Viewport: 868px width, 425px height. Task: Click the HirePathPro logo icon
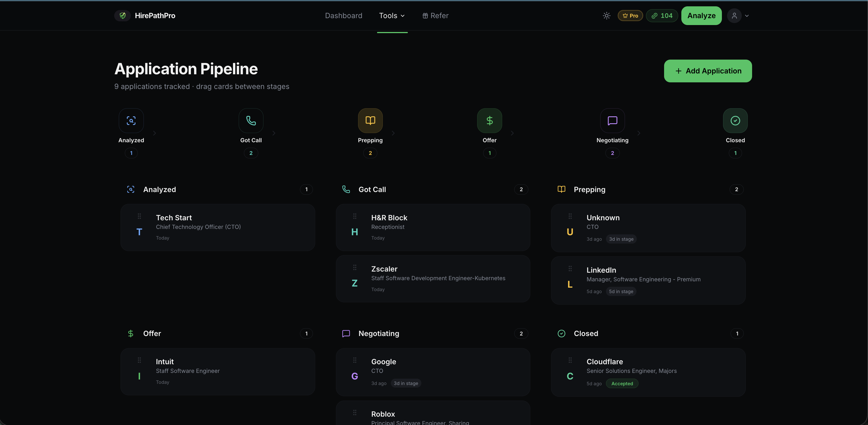(x=122, y=16)
